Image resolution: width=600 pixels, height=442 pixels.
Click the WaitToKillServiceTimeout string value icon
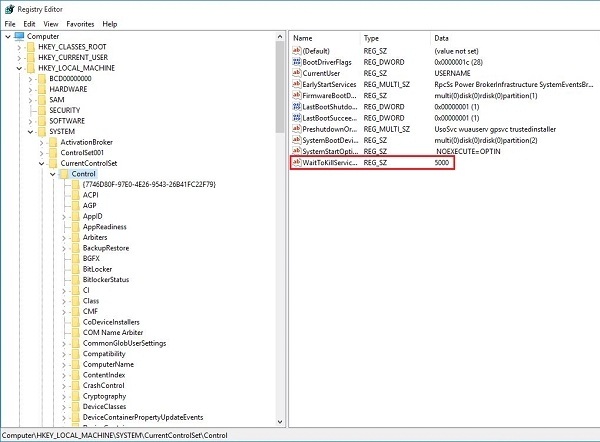[x=296, y=161]
